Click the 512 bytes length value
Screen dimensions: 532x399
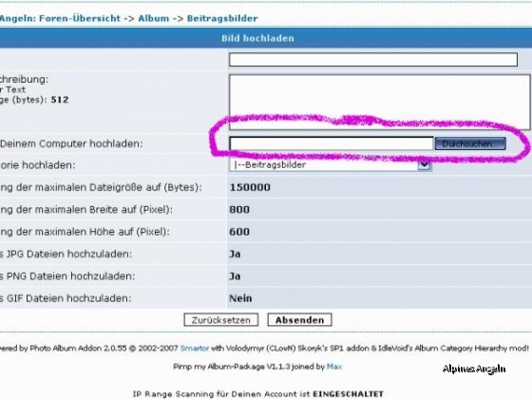pyautogui.click(x=60, y=100)
